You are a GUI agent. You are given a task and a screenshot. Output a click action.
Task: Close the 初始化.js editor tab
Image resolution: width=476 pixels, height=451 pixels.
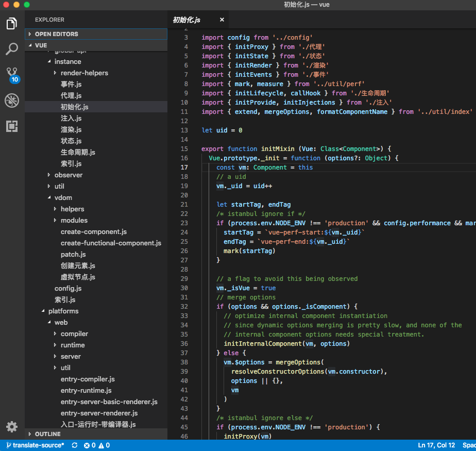222,20
